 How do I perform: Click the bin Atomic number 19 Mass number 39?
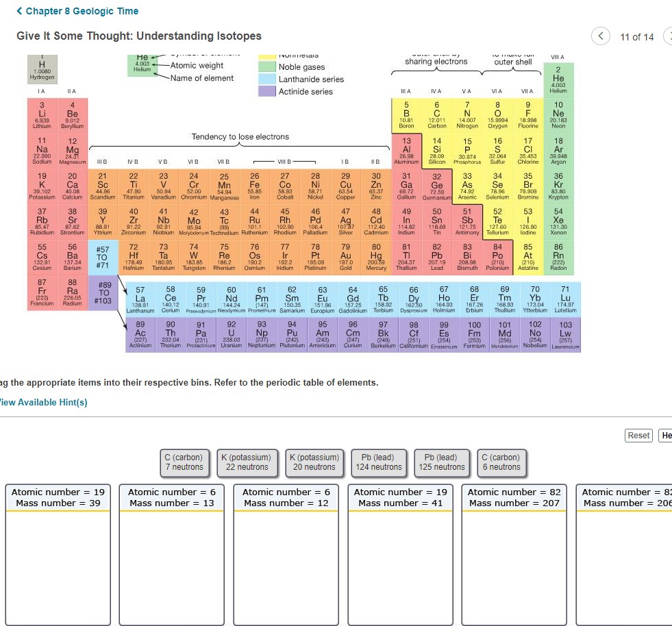58,555
